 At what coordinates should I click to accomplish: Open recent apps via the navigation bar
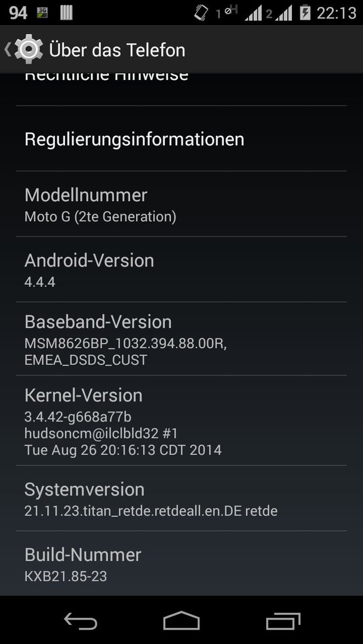283,621
